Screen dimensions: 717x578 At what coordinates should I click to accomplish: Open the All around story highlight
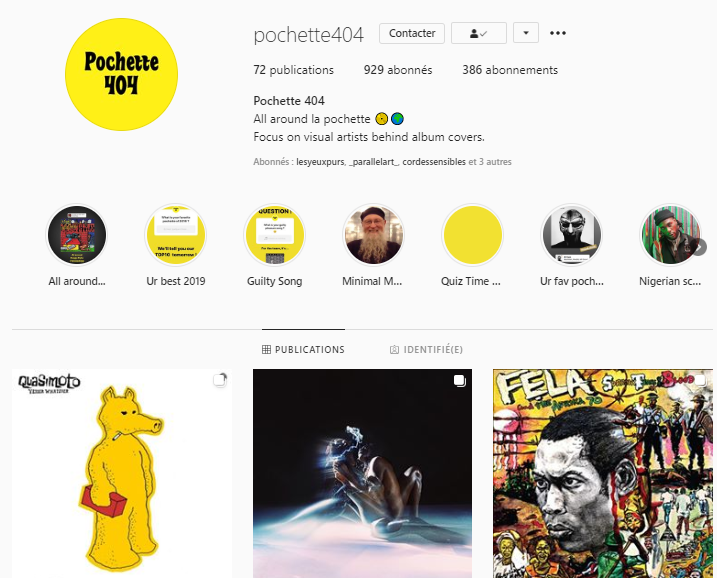pos(77,235)
